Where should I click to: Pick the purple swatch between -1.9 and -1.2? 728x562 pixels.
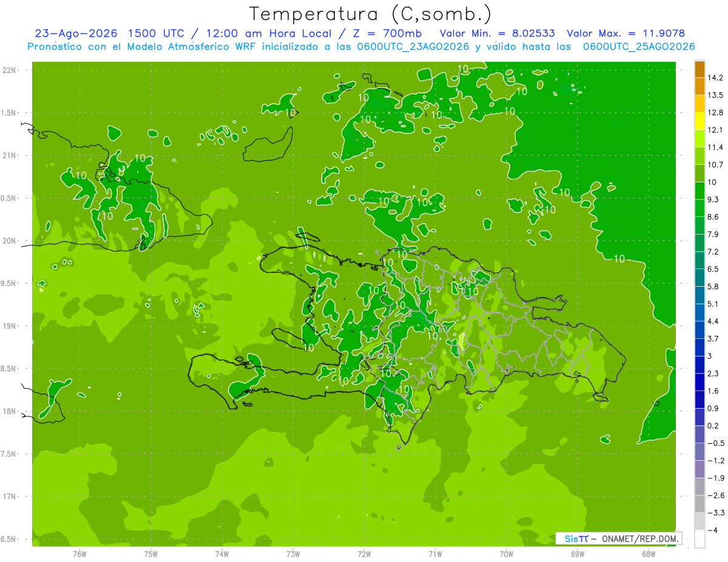[x=699, y=469]
